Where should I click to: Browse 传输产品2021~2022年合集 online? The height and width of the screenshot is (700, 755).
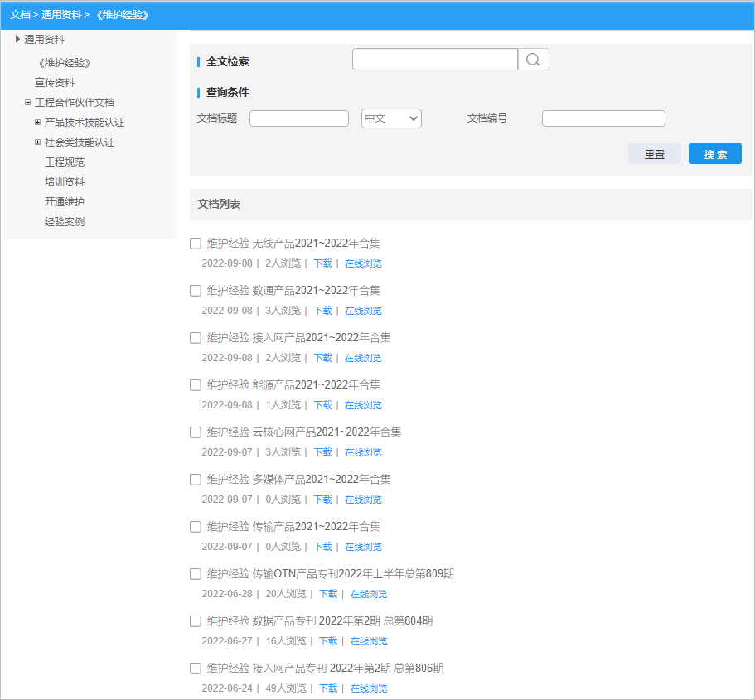363,547
